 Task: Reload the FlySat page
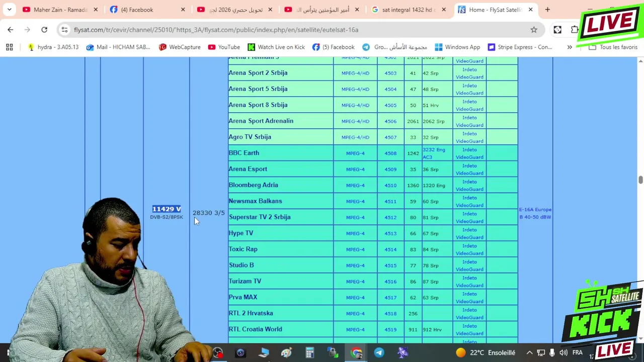click(x=44, y=30)
